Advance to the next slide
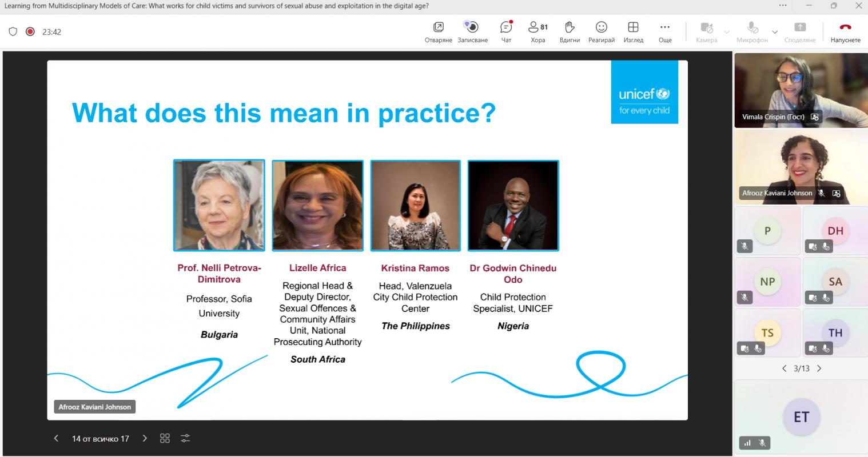This screenshot has width=868, height=457. coord(145,439)
